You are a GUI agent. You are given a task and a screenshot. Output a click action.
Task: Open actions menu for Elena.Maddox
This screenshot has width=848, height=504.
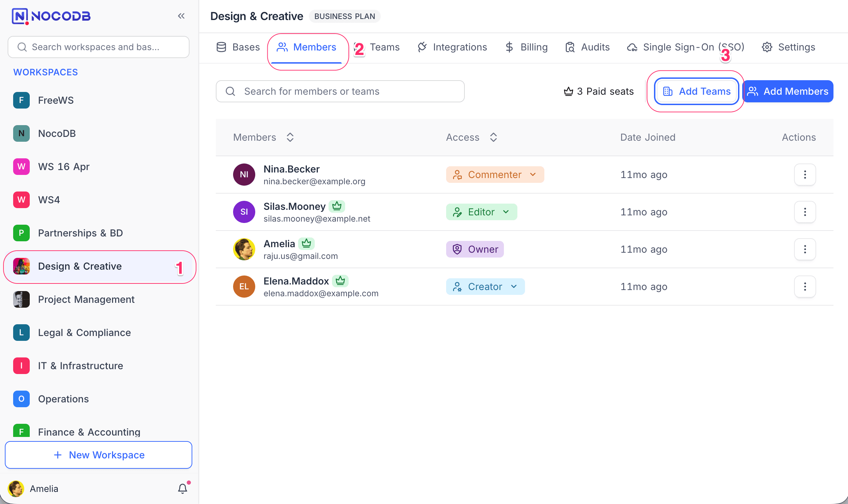click(x=805, y=287)
